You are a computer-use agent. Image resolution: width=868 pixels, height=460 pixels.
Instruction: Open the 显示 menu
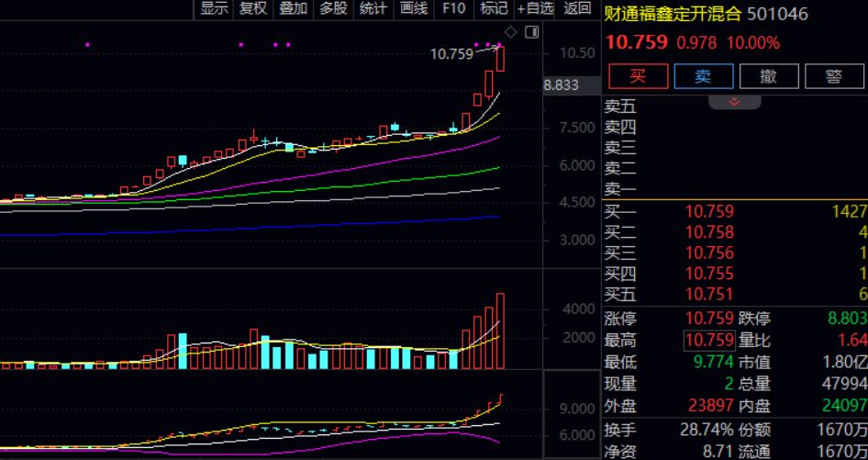pos(214,8)
